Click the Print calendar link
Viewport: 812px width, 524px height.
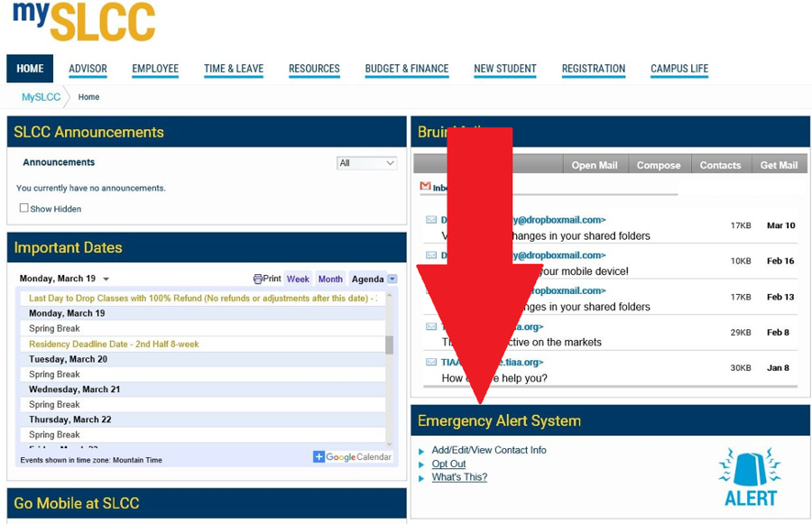tap(272, 279)
